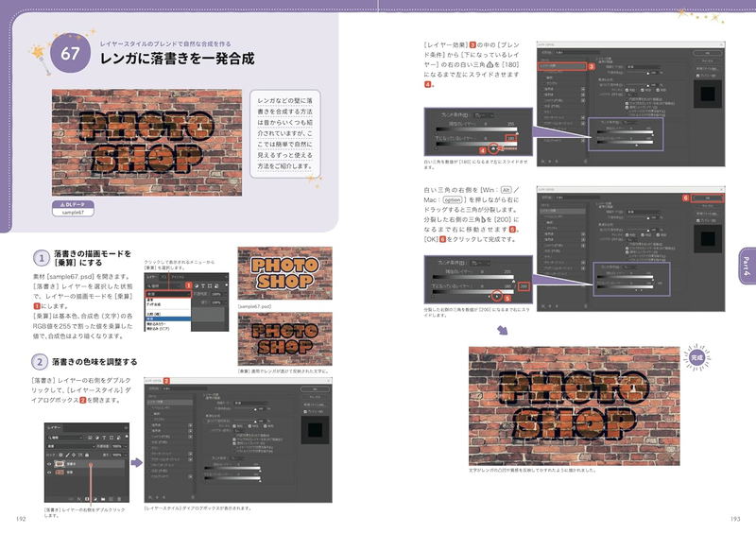Image resolution: width=756 pixels, height=534 pixels.
Task: Adjust fill opacity slider in step 2 Layer Style dialog
Action: coord(255,422)
